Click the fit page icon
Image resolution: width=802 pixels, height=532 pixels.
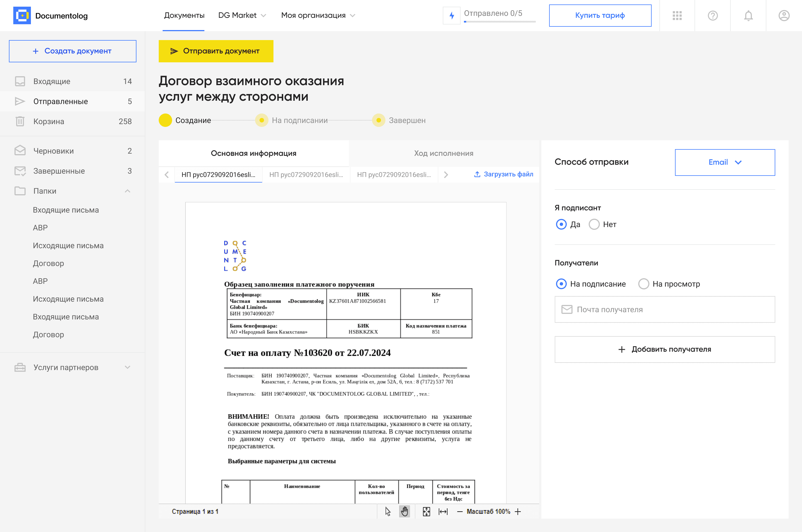(426, 511)
